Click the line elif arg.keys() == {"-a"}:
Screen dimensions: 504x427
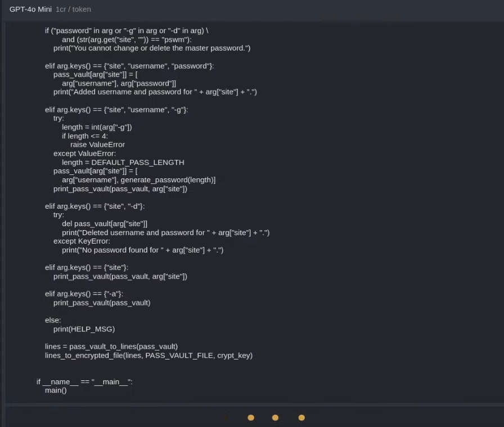[84, 294]
